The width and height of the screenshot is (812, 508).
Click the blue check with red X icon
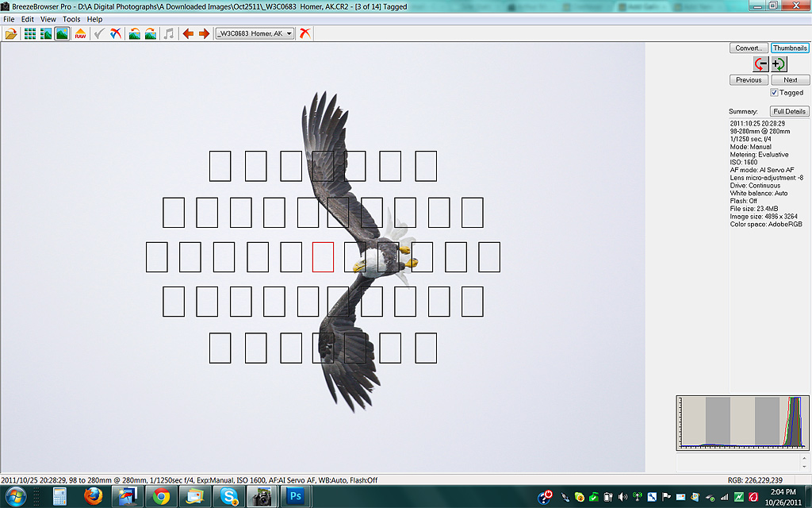tap(116, 33)
